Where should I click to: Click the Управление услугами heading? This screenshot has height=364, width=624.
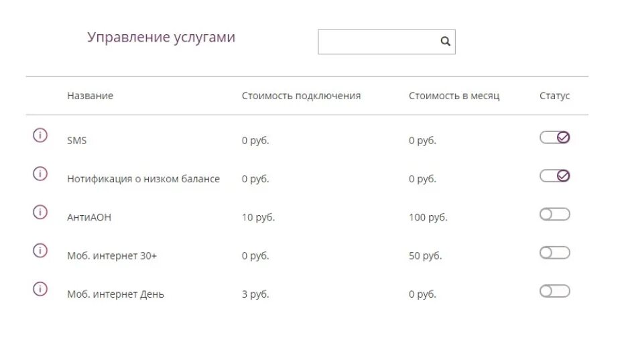point(161,38)
